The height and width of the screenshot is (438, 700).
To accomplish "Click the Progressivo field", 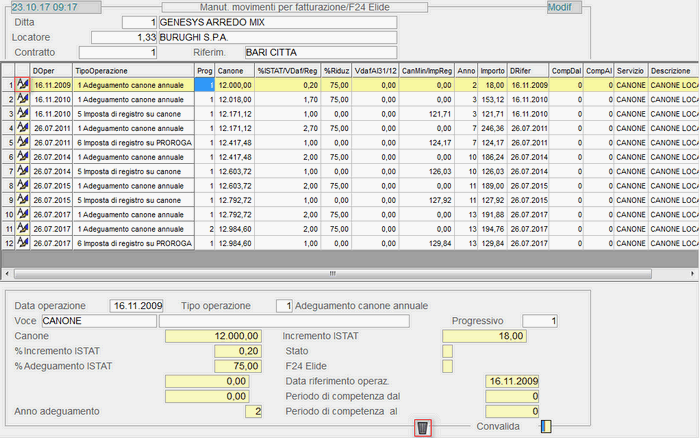I will click(x=540, y=321).
